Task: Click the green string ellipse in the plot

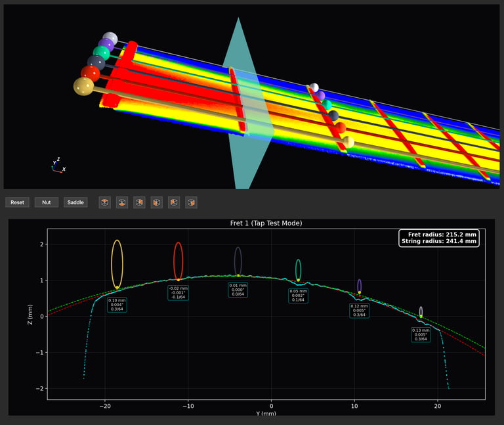Action: tap(299, 269)
